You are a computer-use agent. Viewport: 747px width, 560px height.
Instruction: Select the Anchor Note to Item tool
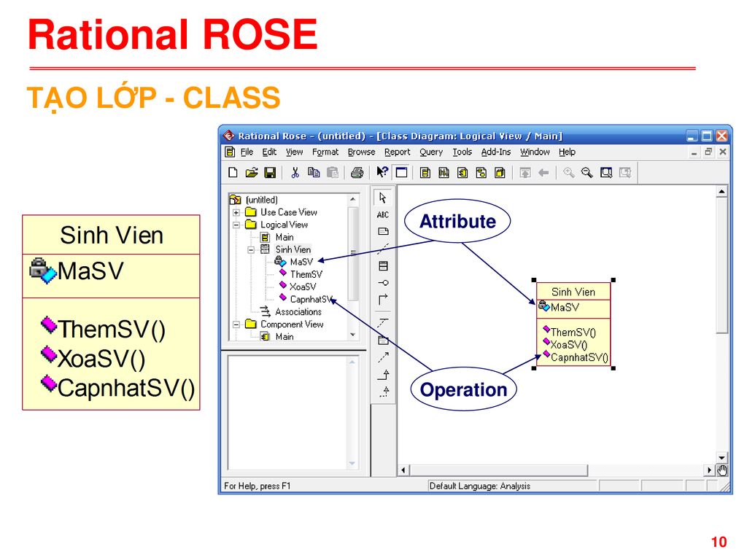pos(383,249)
